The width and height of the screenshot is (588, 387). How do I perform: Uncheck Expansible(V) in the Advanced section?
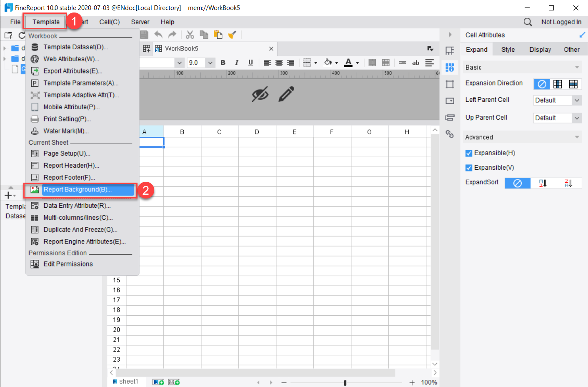[x=468, y=168]
